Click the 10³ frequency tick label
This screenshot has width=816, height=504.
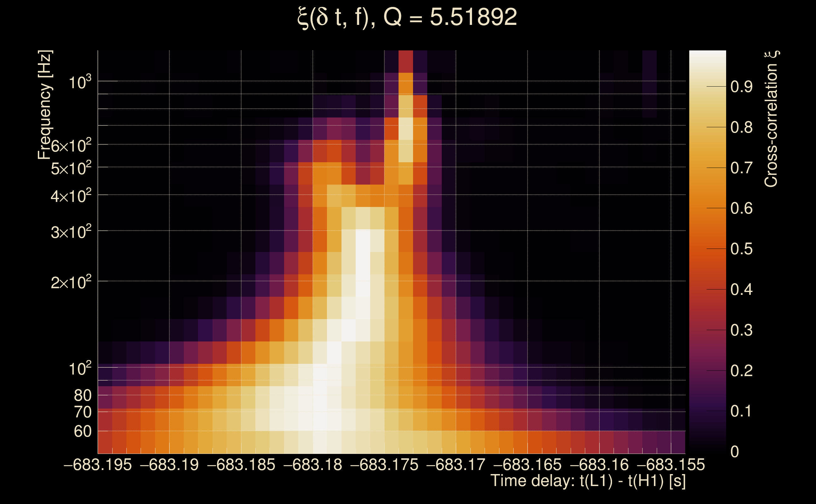pyautogui.click(x=80, y=82)
